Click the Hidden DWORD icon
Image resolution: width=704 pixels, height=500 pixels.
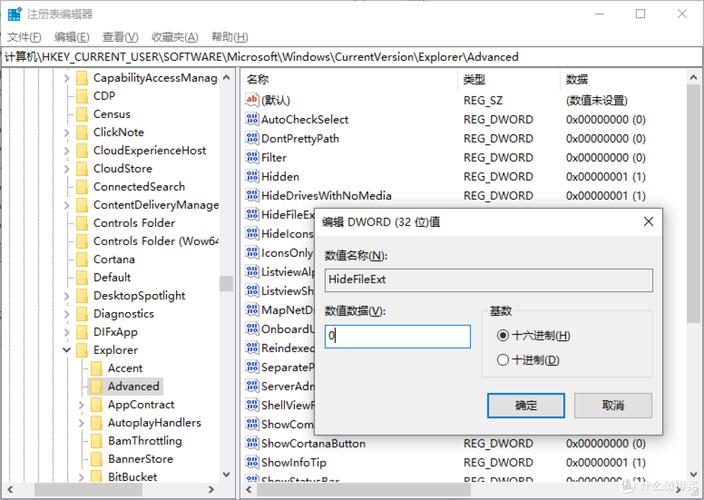[x=252, y=176]
